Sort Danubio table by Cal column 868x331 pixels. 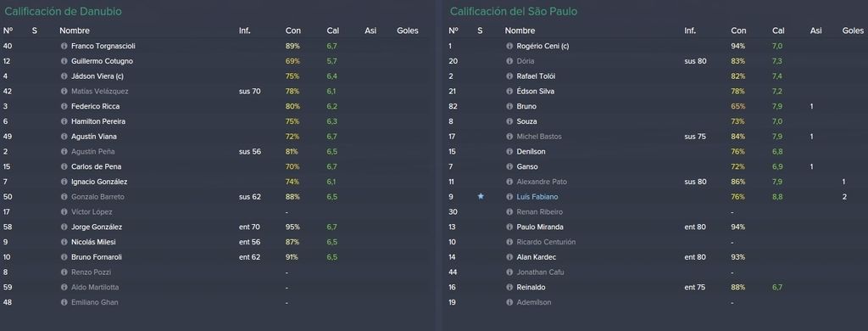coord(332,31)
